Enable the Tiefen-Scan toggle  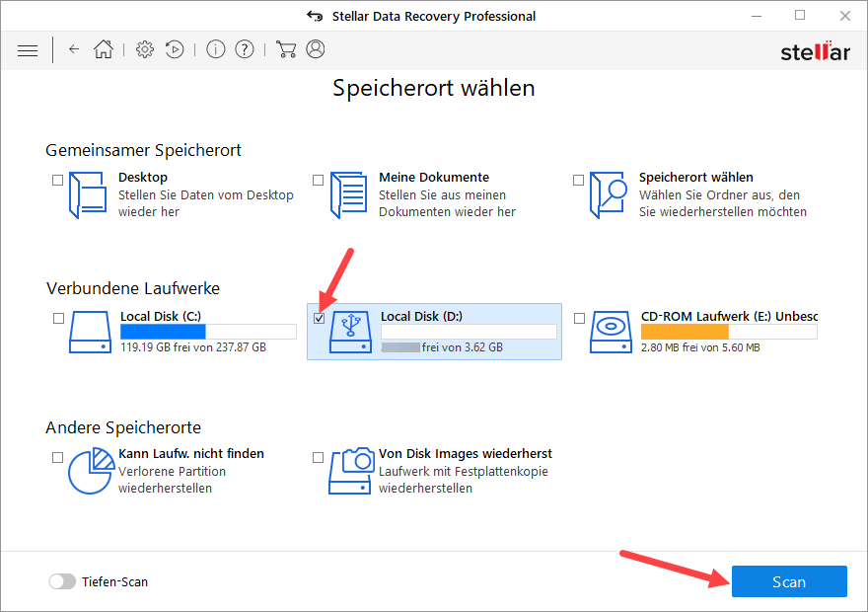tap(62, 581)
